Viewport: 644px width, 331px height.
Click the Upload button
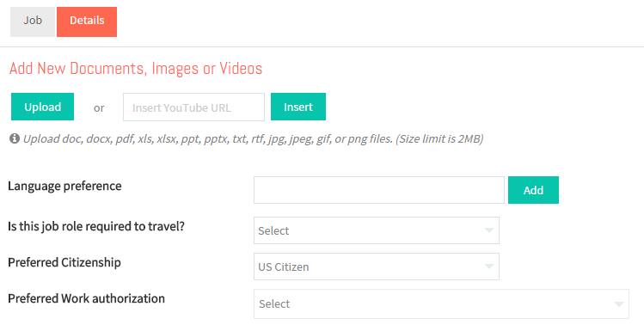(x=42, y=107)
